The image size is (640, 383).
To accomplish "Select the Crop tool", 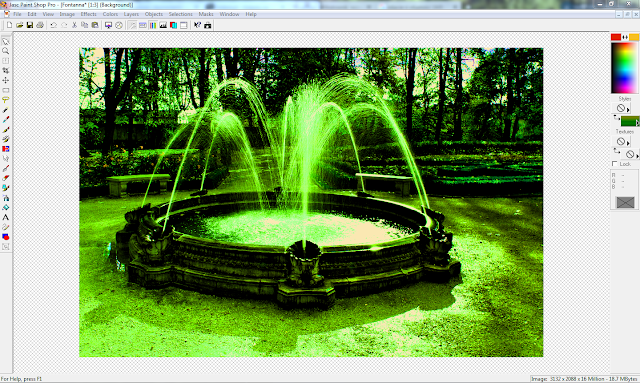I will click(x=6, y=71).
